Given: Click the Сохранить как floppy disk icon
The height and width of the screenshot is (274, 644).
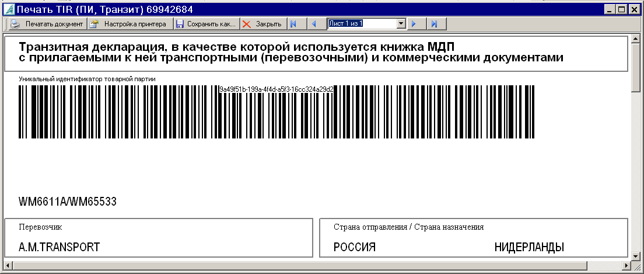Looking at the screenshot, I should (x=180, y=24).
